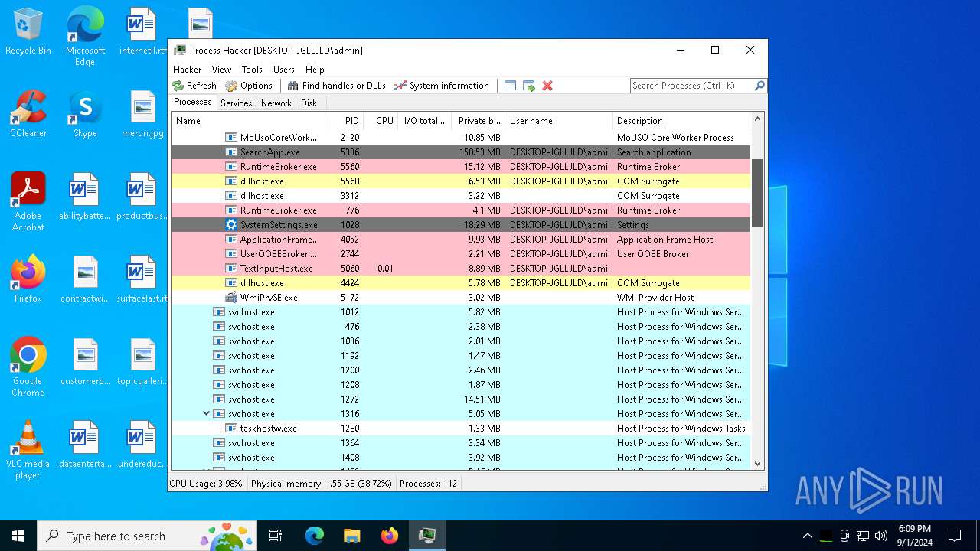This screenshot has width=980, height=551.
Task: Open the VLC media player desktop icon
Action: click(x=28, y=450)
